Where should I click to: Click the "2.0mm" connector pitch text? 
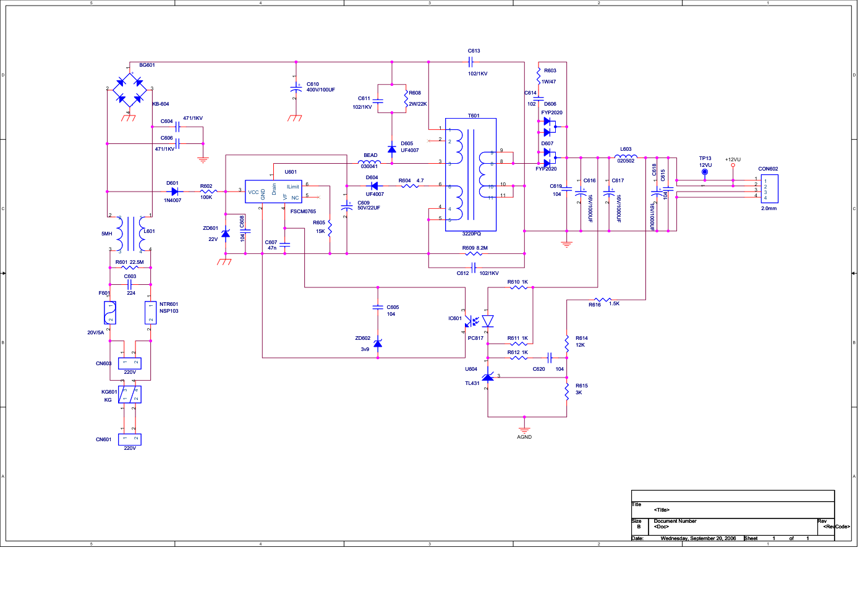pos(768,208)
